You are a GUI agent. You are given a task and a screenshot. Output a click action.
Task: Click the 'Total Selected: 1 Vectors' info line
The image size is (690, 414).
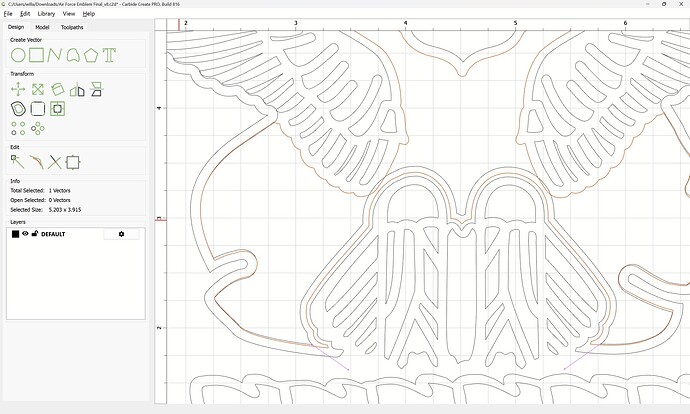click(x=40, y=191)
